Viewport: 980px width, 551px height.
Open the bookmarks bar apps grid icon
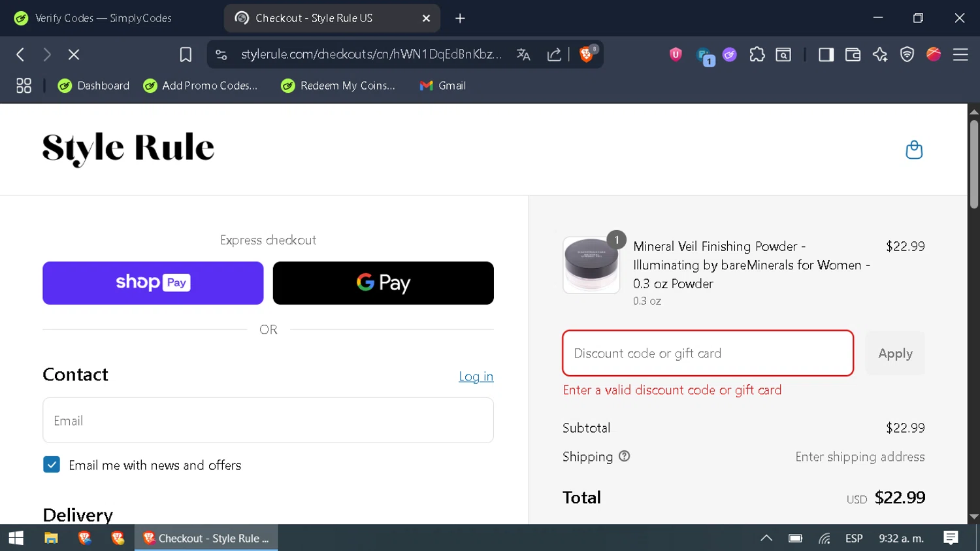(x=24, y=86)
